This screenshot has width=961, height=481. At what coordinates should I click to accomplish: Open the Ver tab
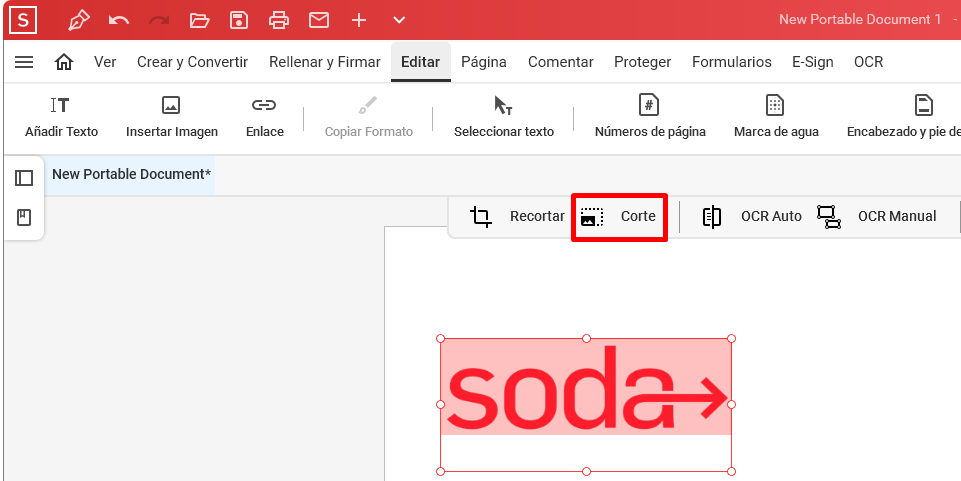click(105, 62)
